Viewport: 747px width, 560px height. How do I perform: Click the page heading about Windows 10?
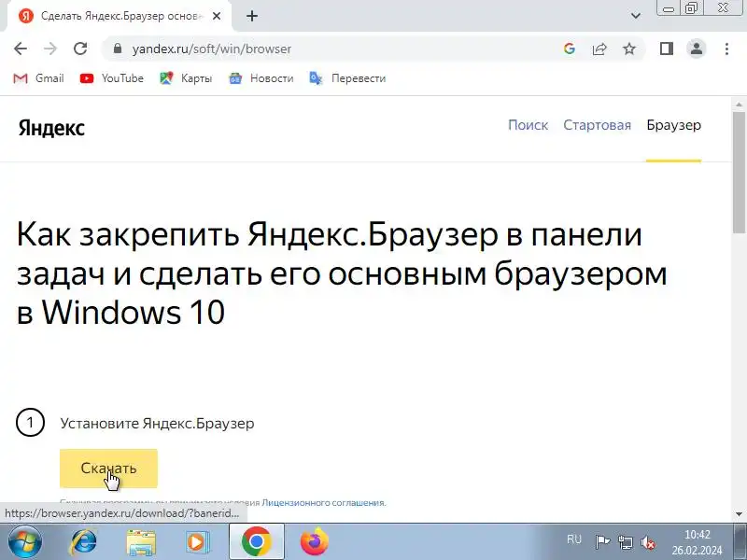click(342, 273)
